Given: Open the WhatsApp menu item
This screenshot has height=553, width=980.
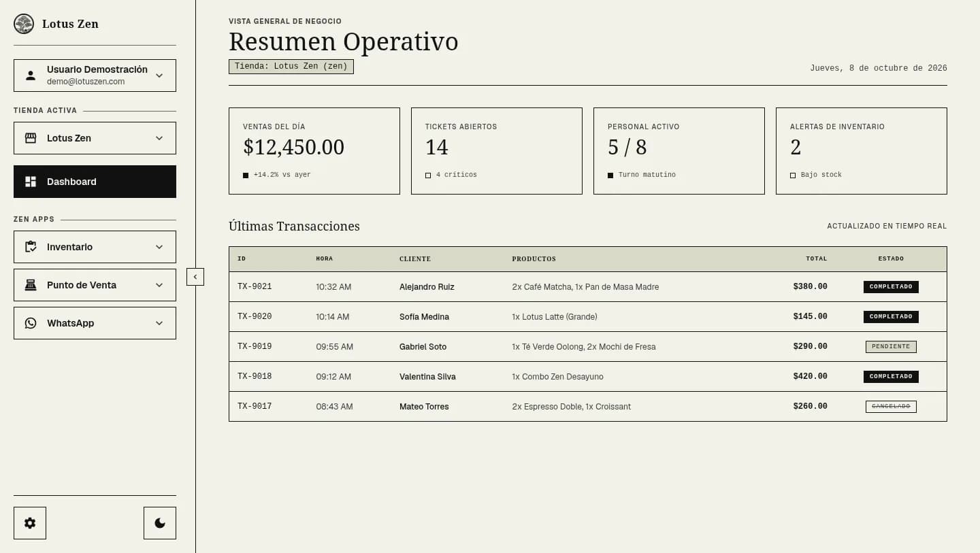Looking at the screenshot, I should click(x=95, y=323).
